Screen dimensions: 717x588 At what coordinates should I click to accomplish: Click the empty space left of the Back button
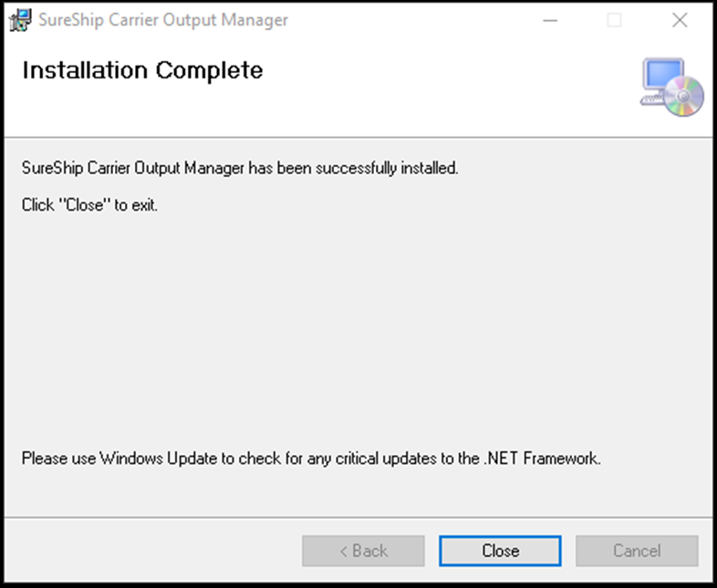pos(155,551)
